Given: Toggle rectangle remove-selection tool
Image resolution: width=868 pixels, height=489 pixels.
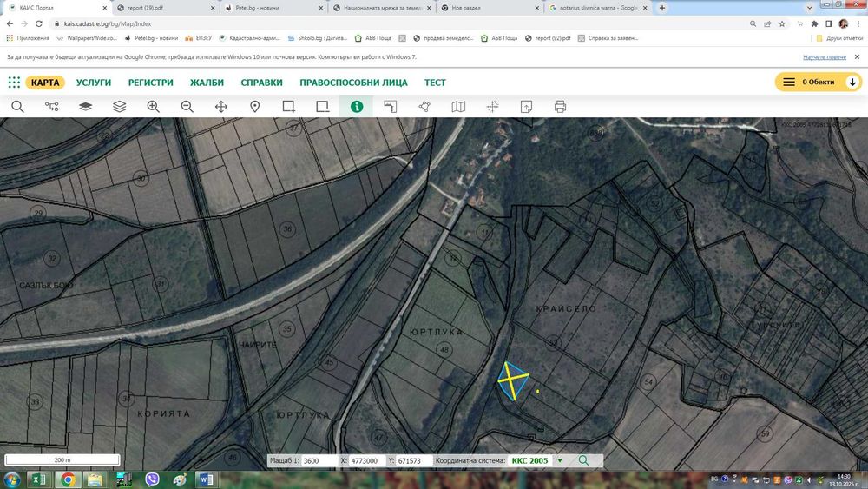Looking at the screenshot, I should [323, 107].
